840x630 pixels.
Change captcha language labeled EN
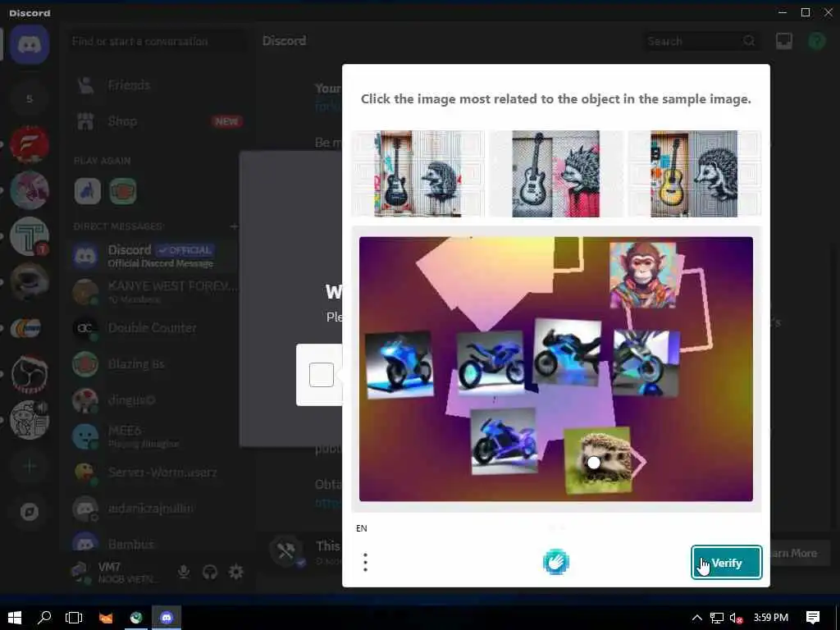pyautogui.click(x=362, y=528)
